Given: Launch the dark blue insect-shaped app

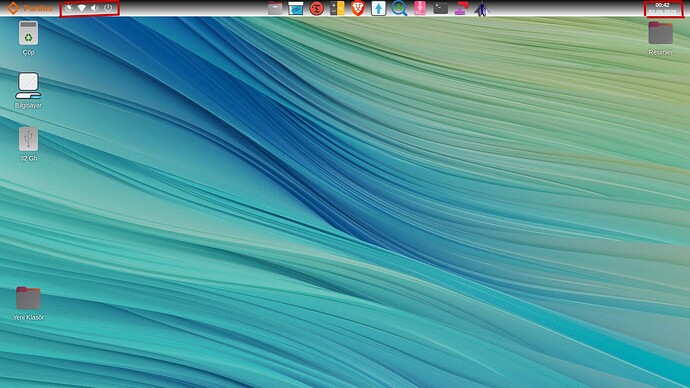Looking at the screenshot, I should click(x=482, y=9).
